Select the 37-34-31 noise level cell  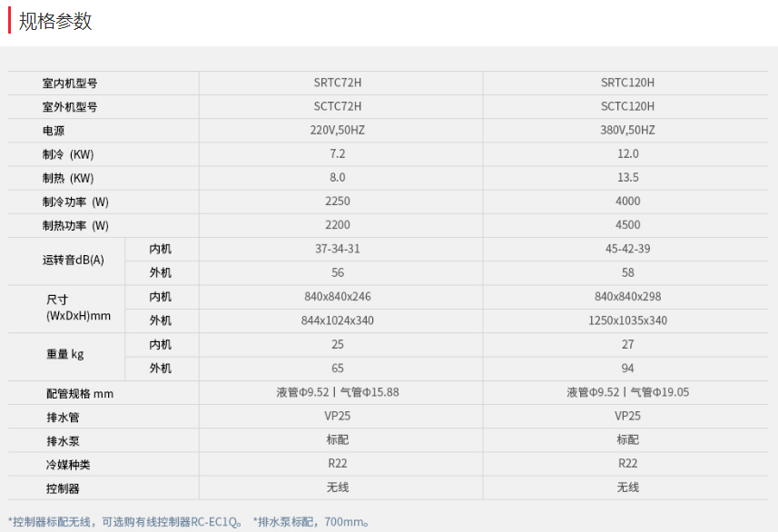click(337, 249)
